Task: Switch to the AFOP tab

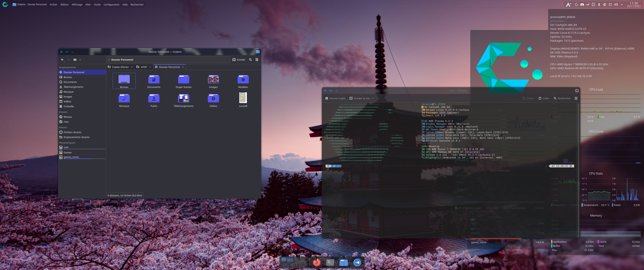Action: click(x=144, y=67)
